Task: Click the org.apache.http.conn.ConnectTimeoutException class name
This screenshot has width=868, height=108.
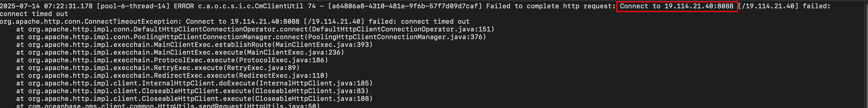Action: pyautogui.click(x=89, y=21)
